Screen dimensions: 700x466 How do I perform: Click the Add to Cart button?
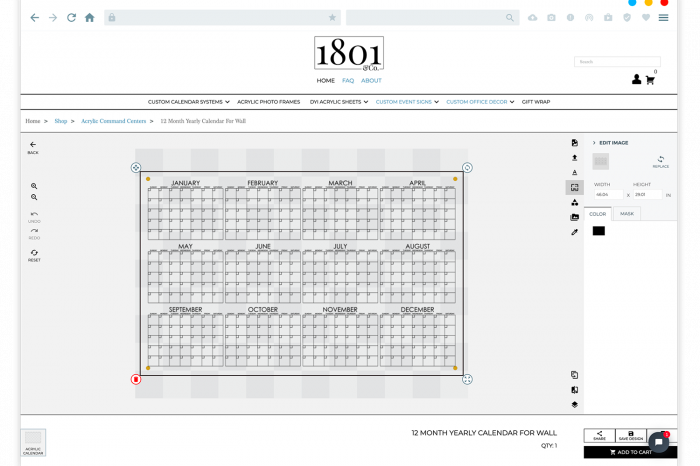point(630,452)
